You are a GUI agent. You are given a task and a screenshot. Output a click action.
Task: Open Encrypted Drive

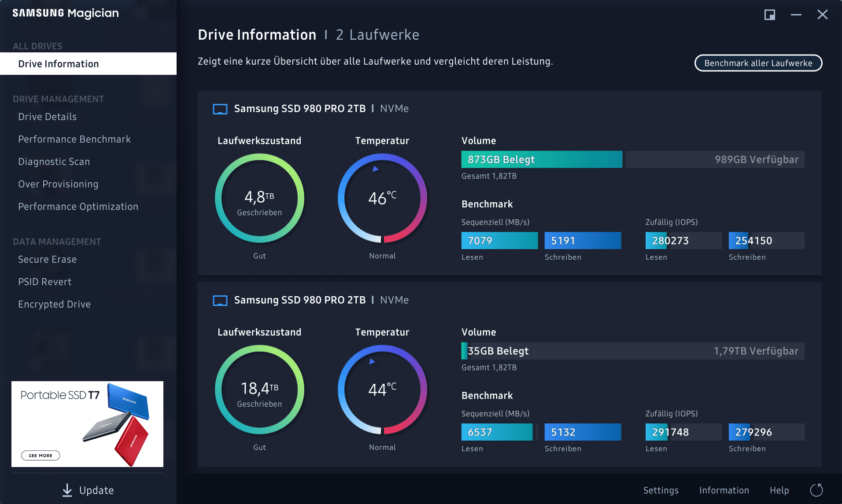point(55,304)
